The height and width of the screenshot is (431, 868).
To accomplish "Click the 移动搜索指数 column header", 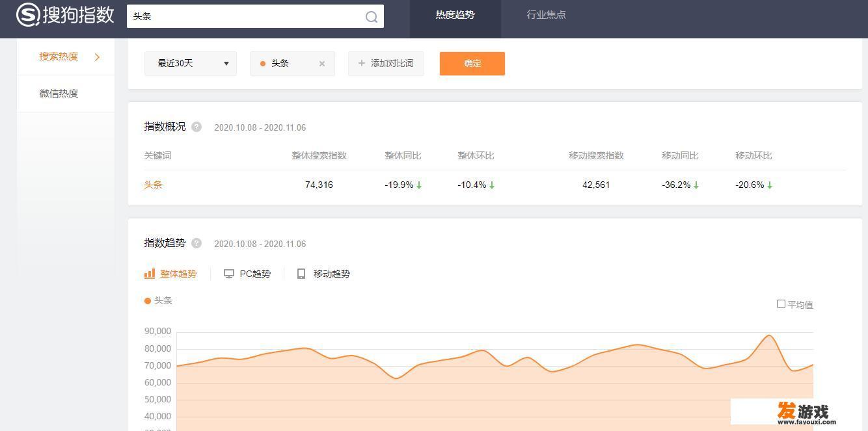I will 596,156.
